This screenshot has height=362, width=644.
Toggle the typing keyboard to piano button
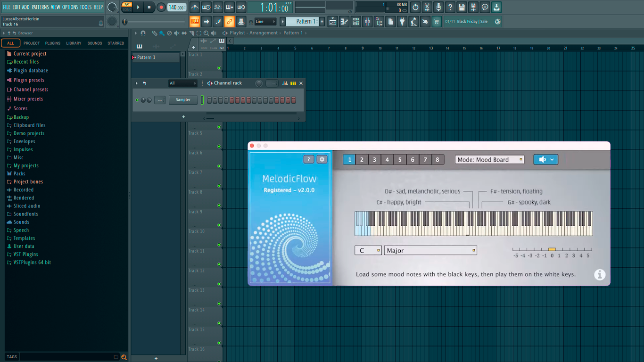pos(195,22)
